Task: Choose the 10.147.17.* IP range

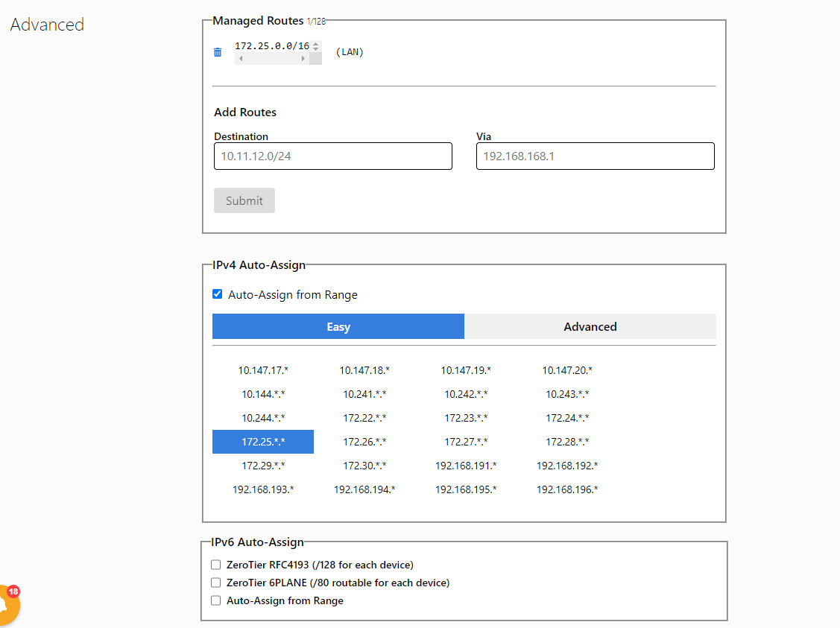Action: 263,370
